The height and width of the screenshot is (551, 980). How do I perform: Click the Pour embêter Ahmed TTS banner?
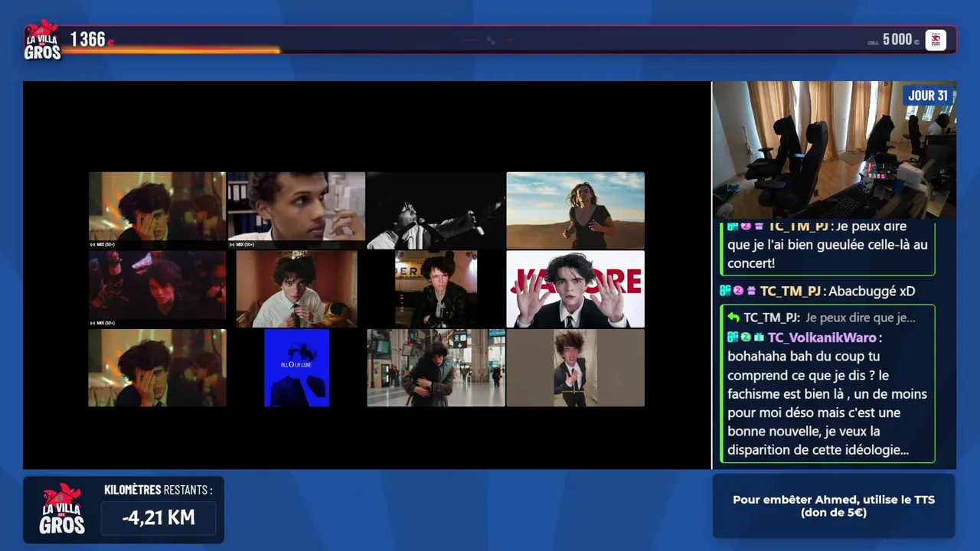click(834, 506)
